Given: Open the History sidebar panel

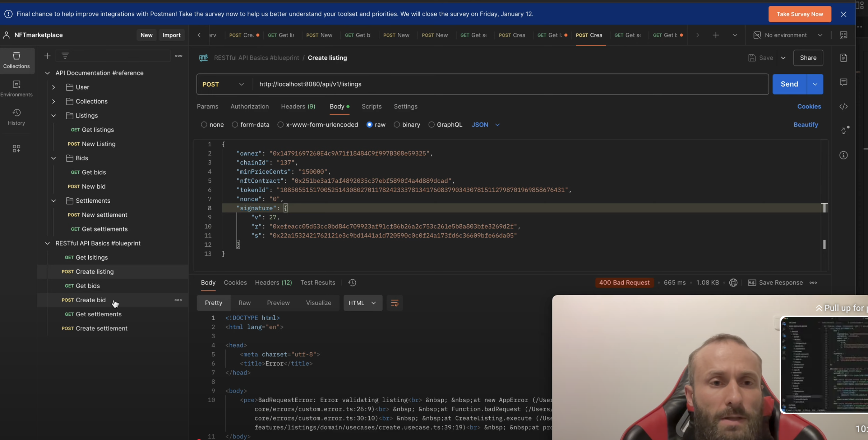Looking at the screenshot, I should point(16,117).
